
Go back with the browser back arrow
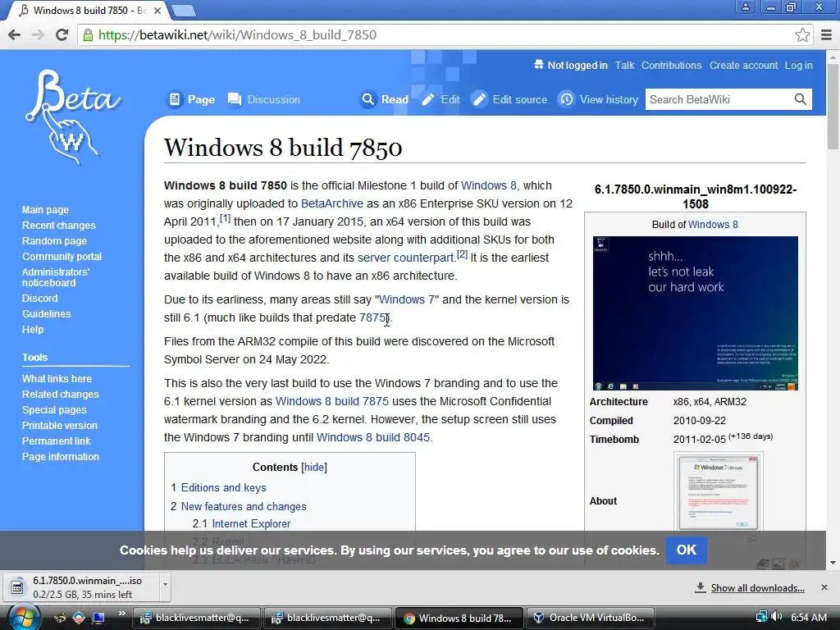15,34
